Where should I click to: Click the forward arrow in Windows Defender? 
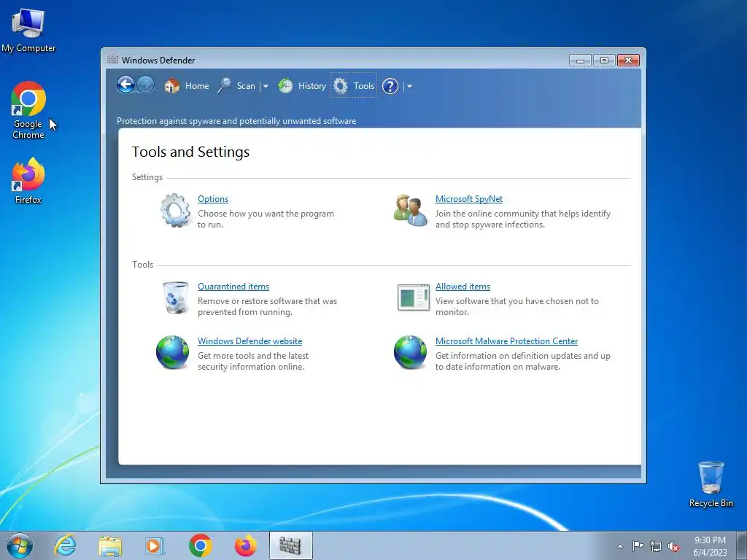pos(146,85)
